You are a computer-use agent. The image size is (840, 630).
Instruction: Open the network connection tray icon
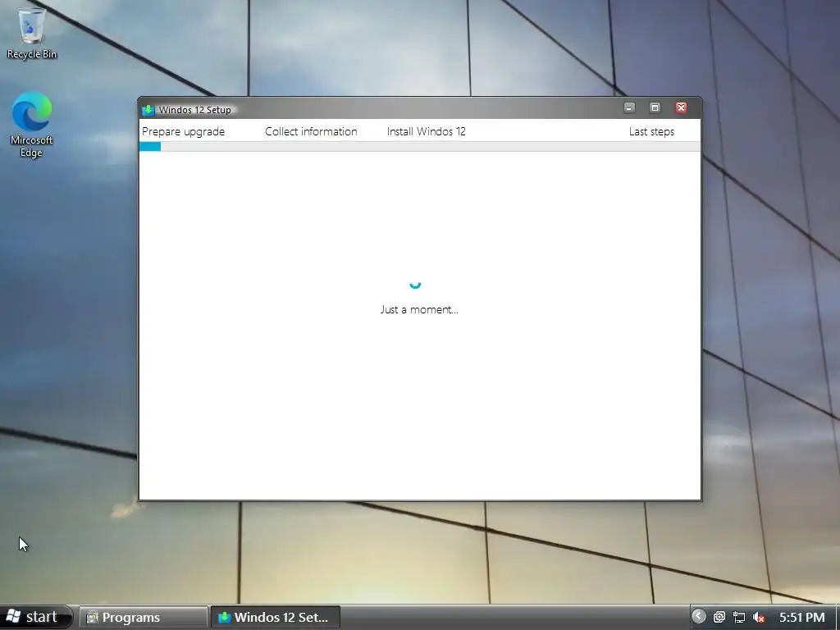pos(739,617)
